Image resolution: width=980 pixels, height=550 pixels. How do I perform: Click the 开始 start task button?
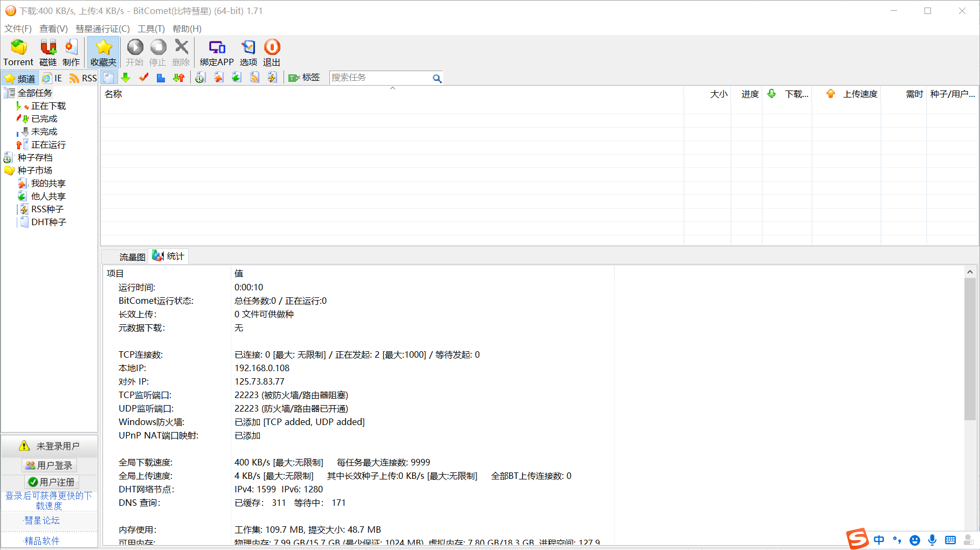[x=135, y=53]
